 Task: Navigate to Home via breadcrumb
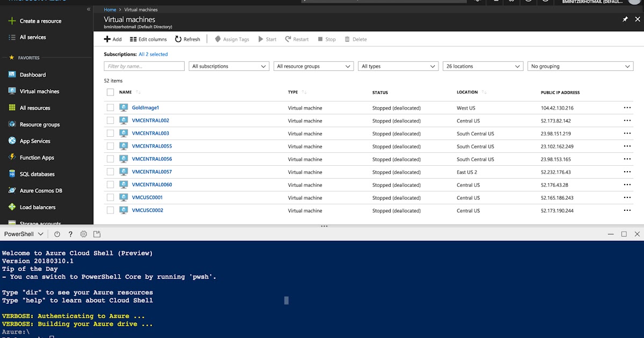(109, 9)
